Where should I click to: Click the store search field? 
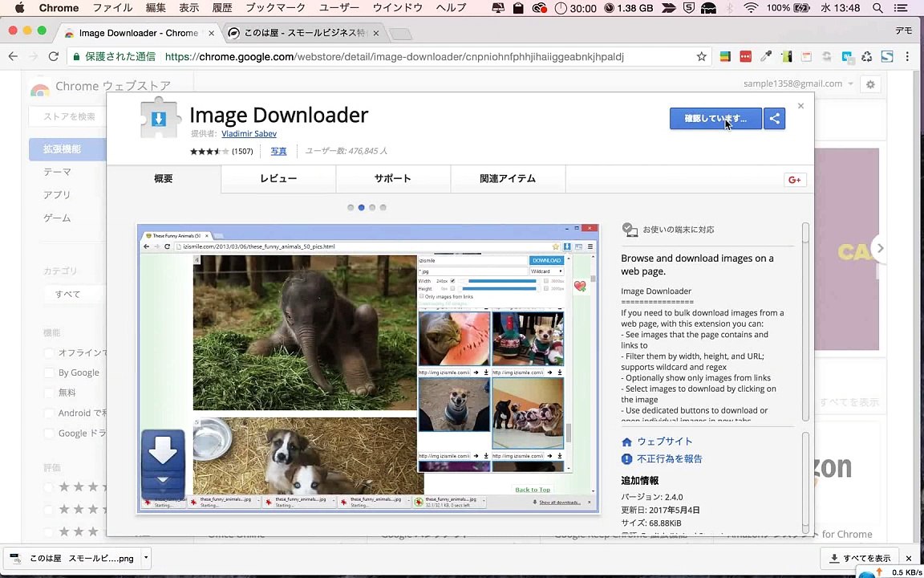click(x=67, y=116)
